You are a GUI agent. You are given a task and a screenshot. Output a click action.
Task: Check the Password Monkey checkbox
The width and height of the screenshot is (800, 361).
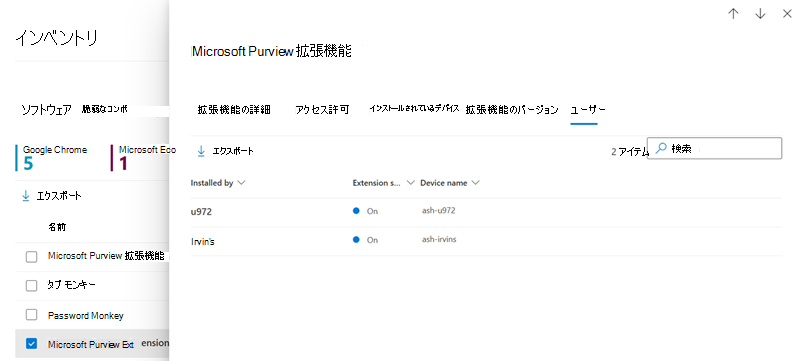[x=32, y=315]
